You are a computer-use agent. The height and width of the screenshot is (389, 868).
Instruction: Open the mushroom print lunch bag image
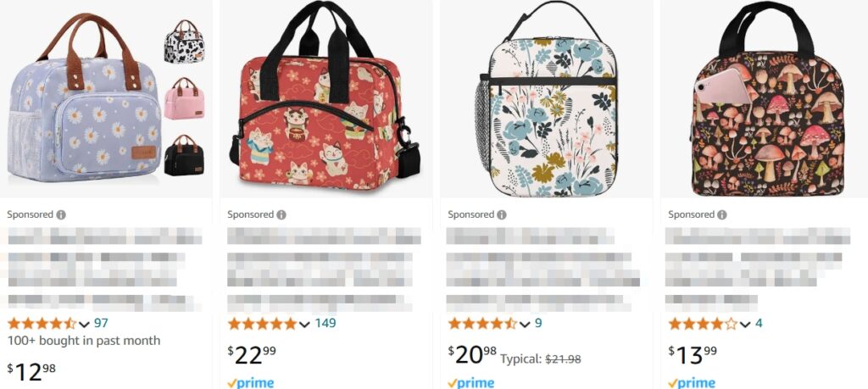[x=766, y=98]
